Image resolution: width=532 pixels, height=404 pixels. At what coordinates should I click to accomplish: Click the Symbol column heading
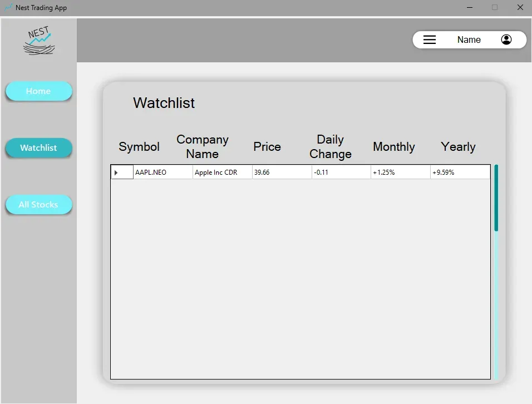coord(139,147)
